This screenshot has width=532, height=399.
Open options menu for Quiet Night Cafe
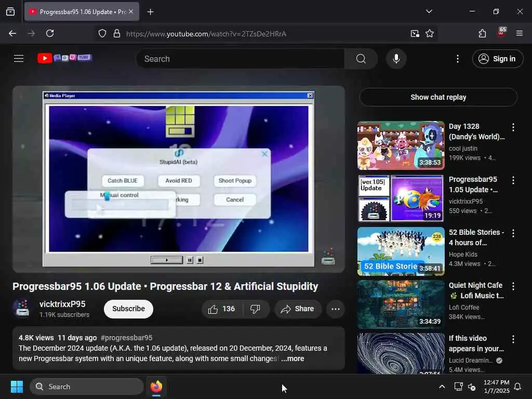[x=513, y=286]
